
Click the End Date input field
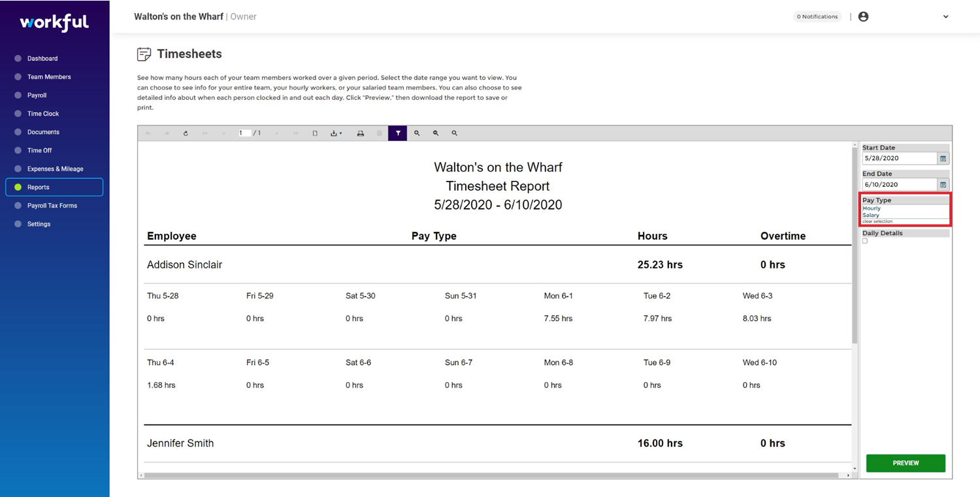pos(900,185)
